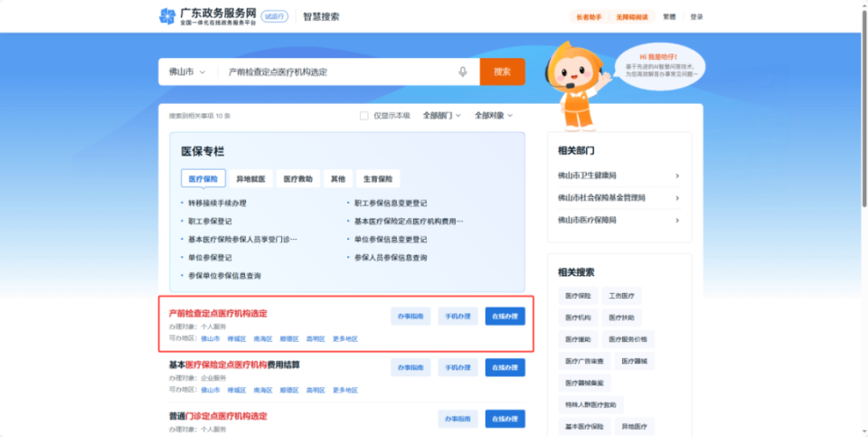Click 手机办理 for 产前检查定点医疗机构选定

coord(458,317)
